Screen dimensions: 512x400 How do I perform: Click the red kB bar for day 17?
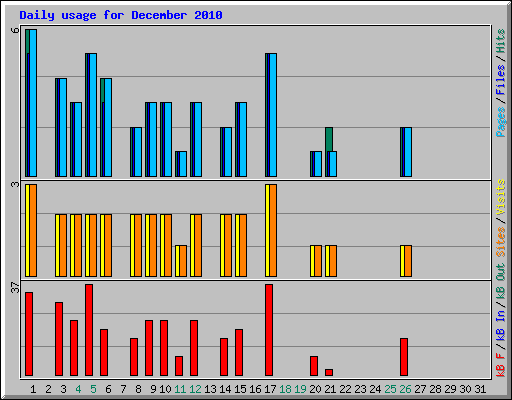point(269,330)
